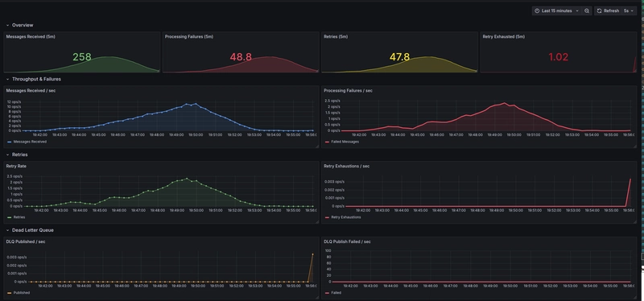644x301 pixels.
Task: Open the 5s refresh interval dropdown
Action: coord(629,11)
